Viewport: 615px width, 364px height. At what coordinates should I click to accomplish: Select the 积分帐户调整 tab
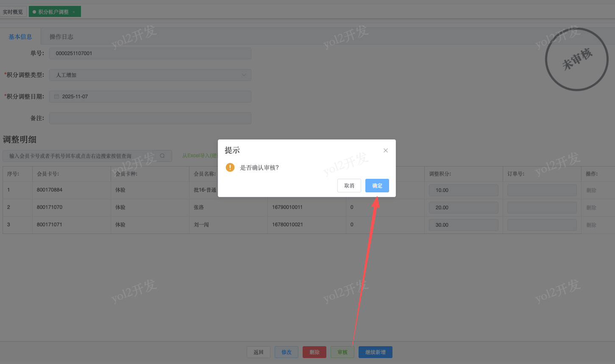point(55,12)
